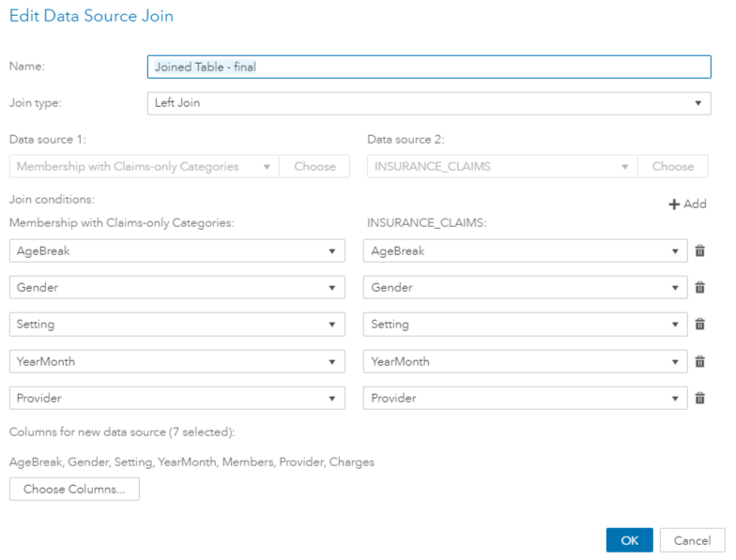Expand left Setting column dropdown

tap(176, 325)
